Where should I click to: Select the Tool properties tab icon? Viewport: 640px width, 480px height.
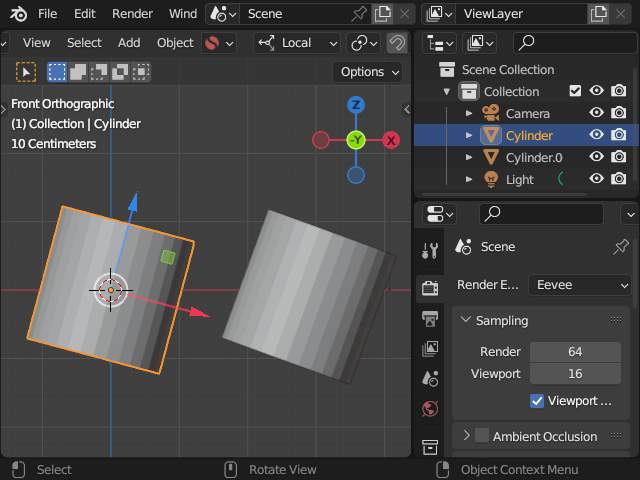tap(430, 250)
